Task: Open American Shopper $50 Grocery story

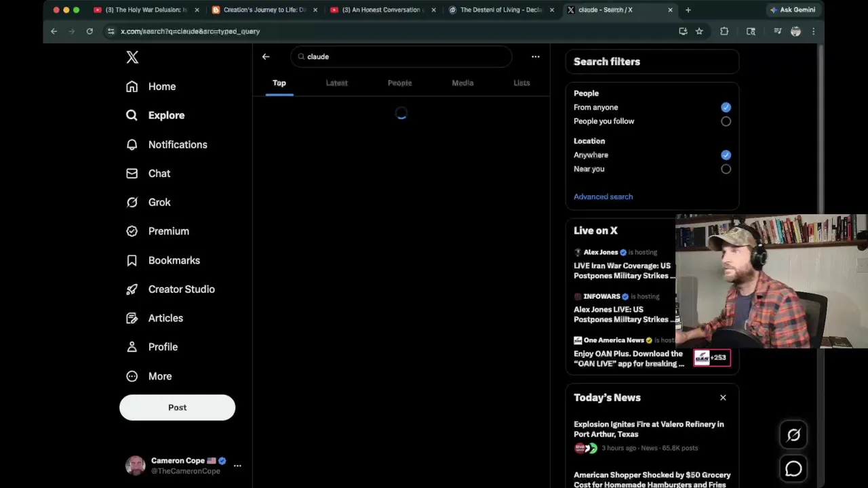Action: point(652,479)
